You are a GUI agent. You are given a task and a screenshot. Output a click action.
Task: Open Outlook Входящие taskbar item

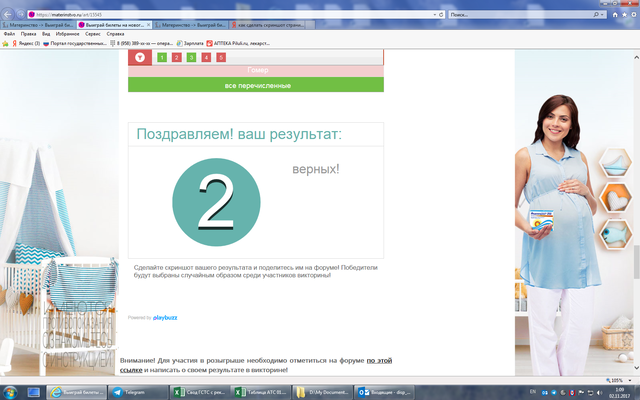(384, 392)
